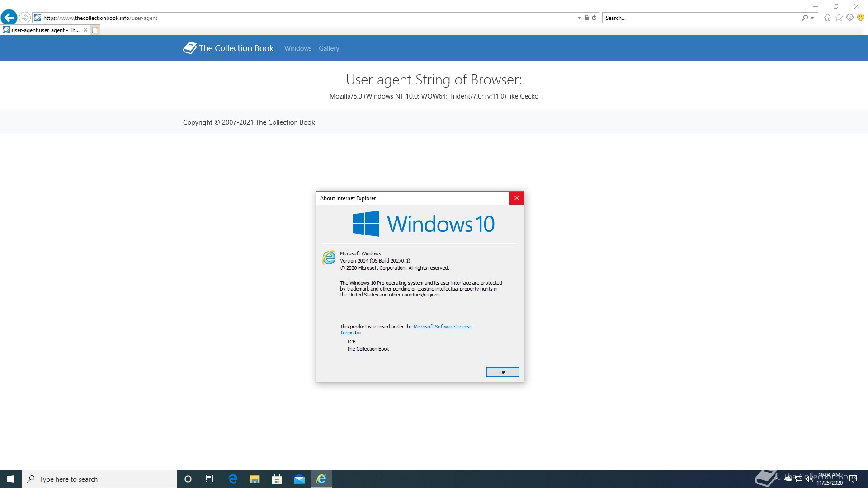Viewport: 868px width, 488px height.
Task: Click the magnifier search icon
Action: click(x=805, y=18)
